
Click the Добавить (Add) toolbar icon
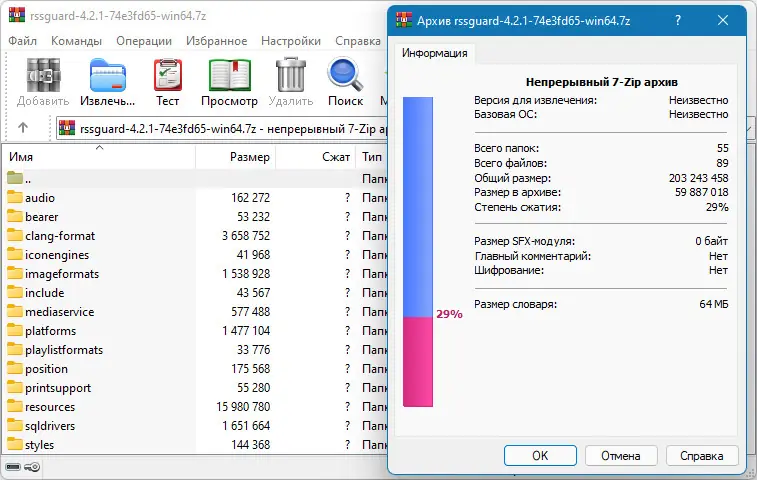tap(43, 75)
